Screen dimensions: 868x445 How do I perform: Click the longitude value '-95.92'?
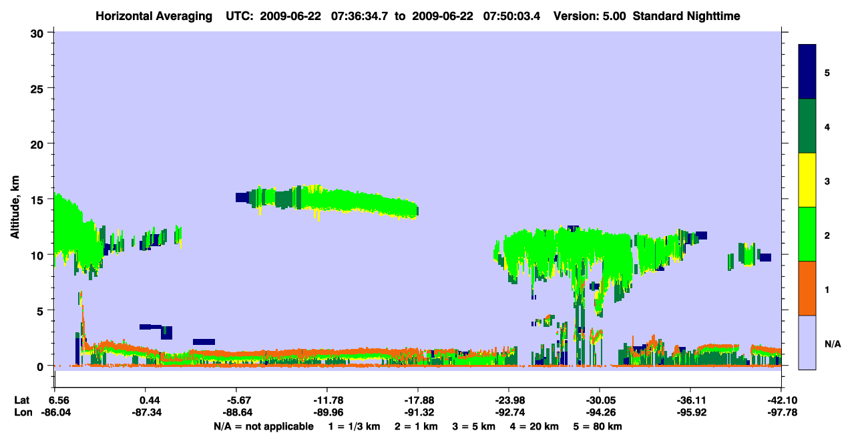click(x=690, y=413)
